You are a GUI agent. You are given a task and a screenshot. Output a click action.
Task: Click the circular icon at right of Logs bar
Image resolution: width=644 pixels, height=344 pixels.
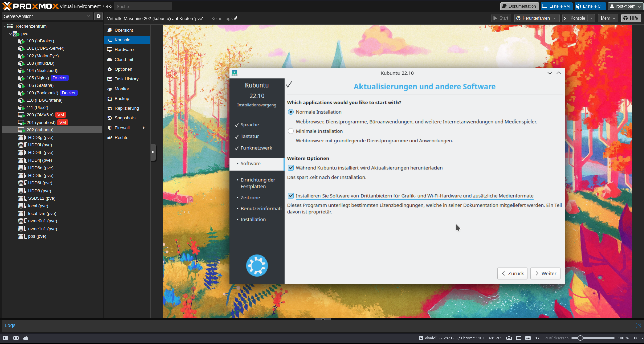638,325
